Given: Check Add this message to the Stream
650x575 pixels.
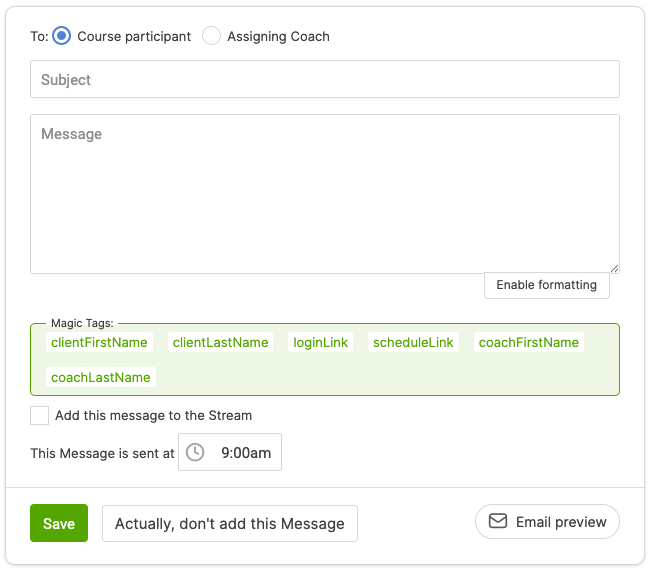Looking at the screenshot, I should 40,415.
